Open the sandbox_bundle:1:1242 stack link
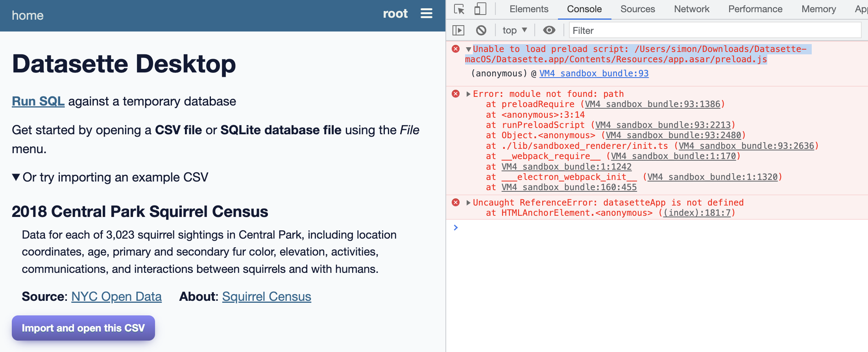The width and height of the screenshot is (868, 352). pyautogui.click(x=567, y=167)
